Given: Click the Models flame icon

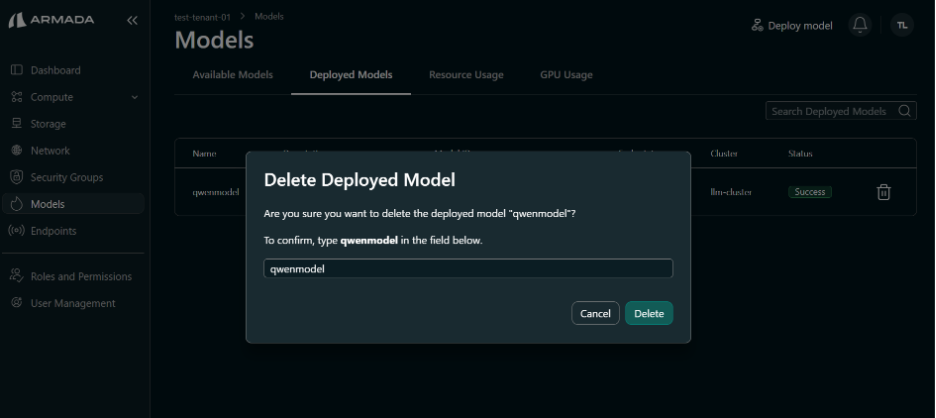Looking at the screenshot, I should coord(17,204).
